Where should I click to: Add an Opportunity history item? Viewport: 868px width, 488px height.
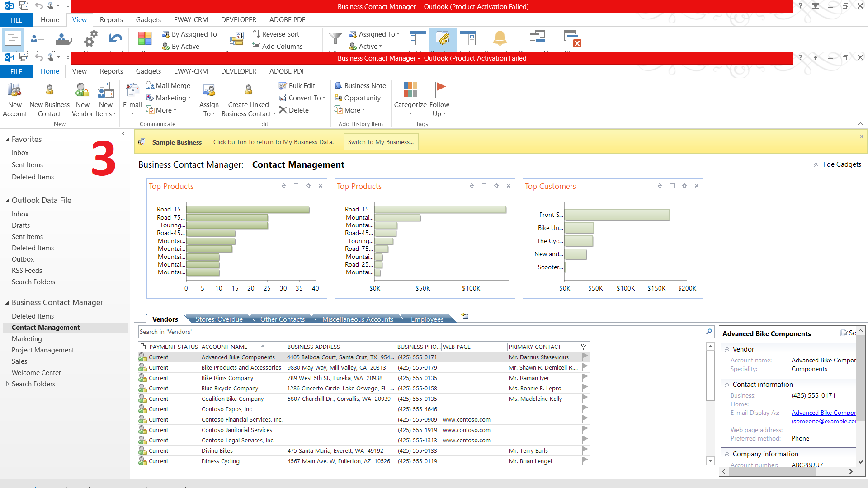[x=358, y=98]
